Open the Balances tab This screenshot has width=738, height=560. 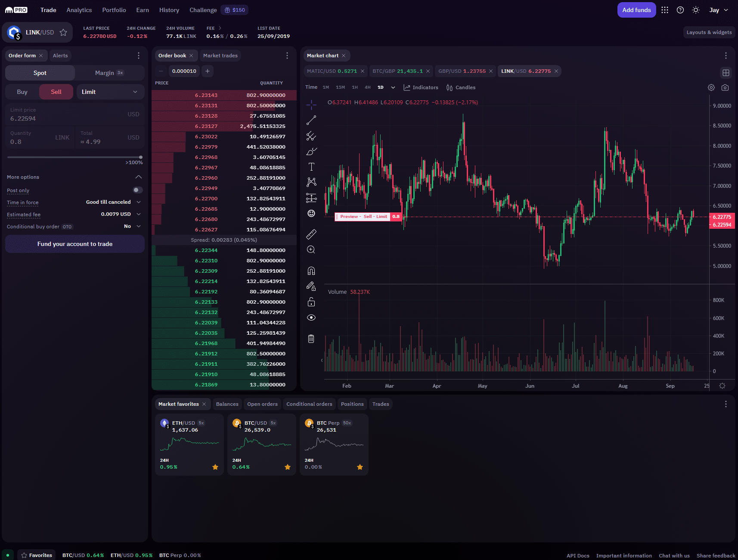[x=227, y=404]
